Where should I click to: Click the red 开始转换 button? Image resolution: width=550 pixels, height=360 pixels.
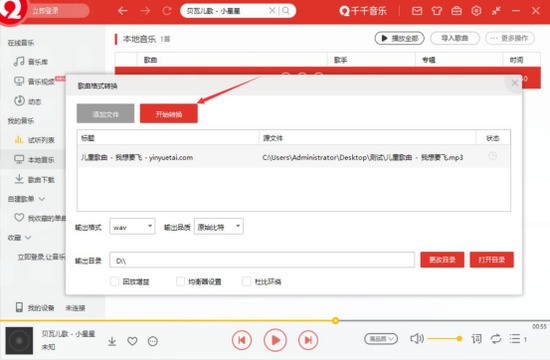click(169, 114)
